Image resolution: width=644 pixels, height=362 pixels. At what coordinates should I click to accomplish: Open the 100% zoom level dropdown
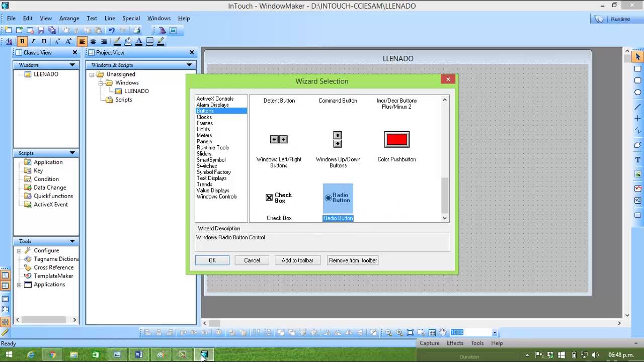495,332
